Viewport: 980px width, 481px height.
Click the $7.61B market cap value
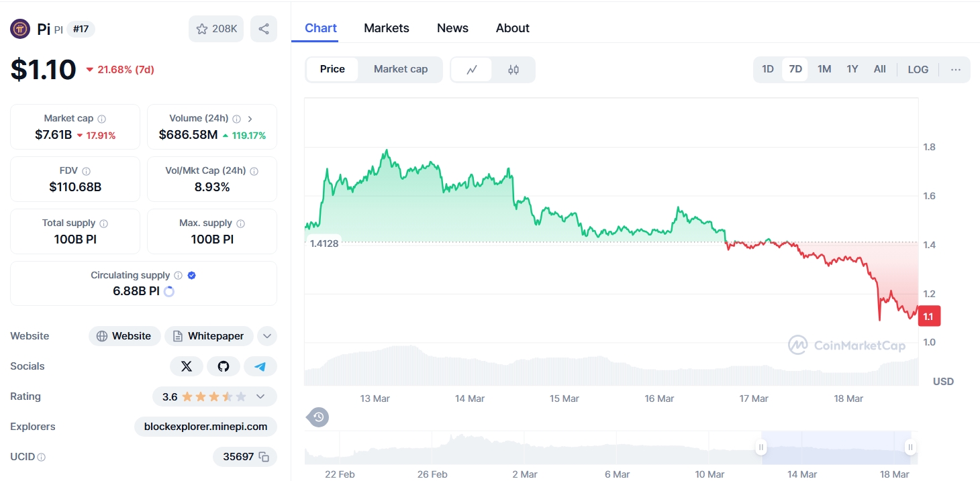coord(54,135)
